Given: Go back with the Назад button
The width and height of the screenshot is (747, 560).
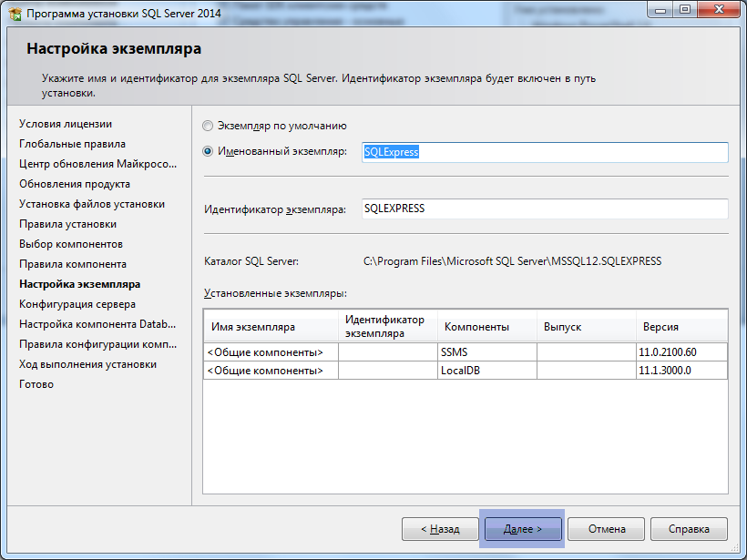Looking at the screenshot, I should click(x=440, y=529).
